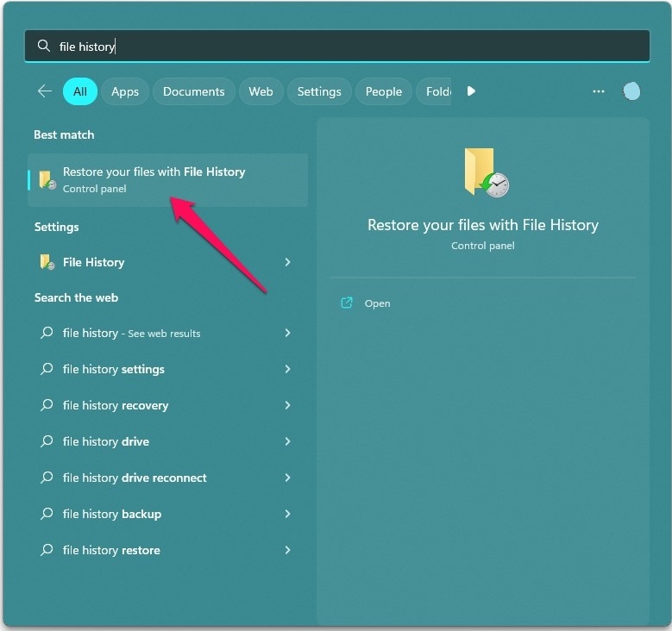Click the File History folder icon in Best match
This screenshot has width=672, height=631.
coord(47,179)
